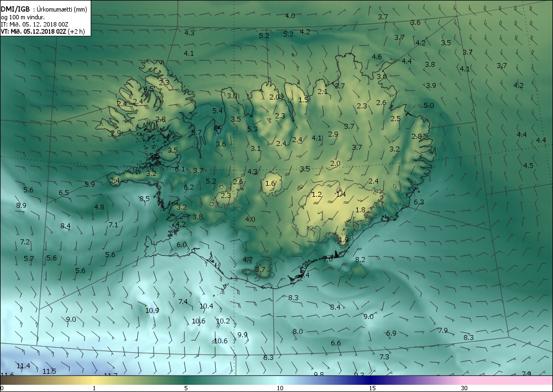
Task: Click the 8.2 value off the southeast coast
Action: [x=361, y=260]
